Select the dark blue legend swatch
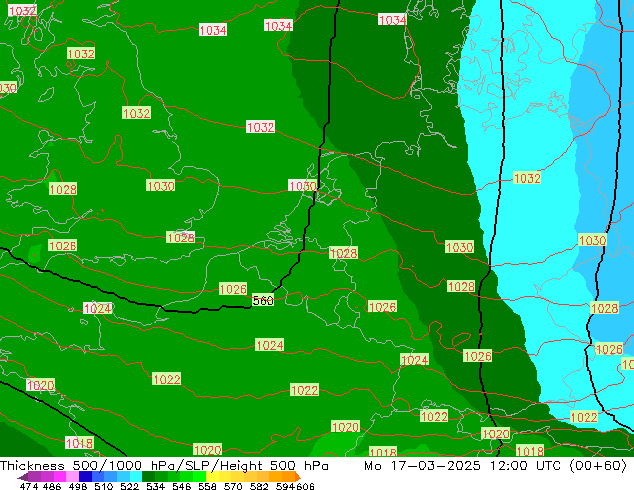 click(85, 476)
